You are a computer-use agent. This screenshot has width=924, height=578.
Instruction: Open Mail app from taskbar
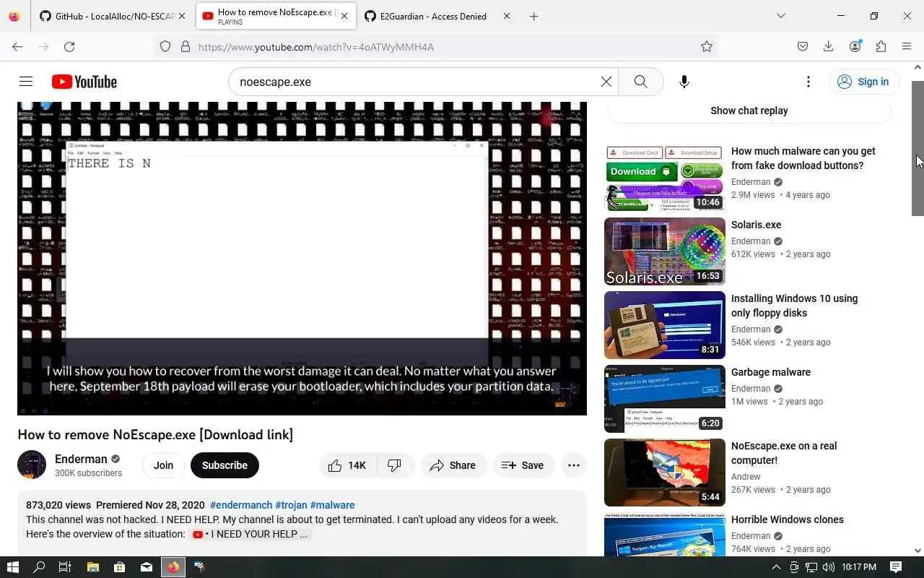pyautogui.click(x=147, y=567)
